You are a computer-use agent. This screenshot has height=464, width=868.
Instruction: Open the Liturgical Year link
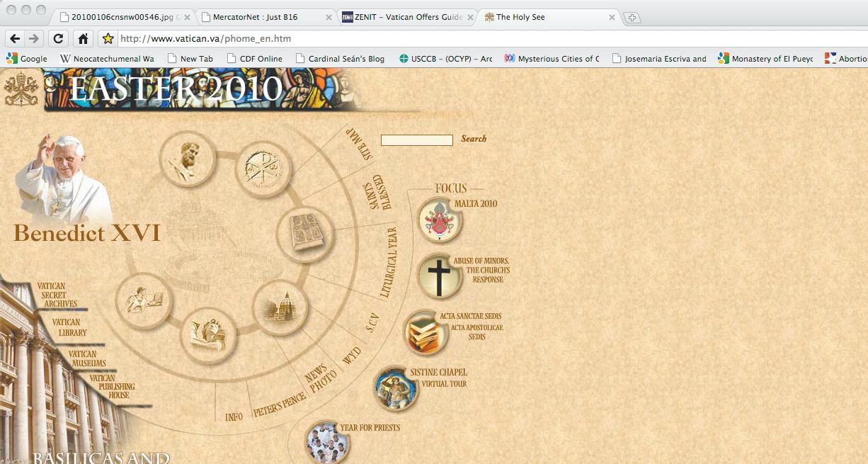[389, 262]
